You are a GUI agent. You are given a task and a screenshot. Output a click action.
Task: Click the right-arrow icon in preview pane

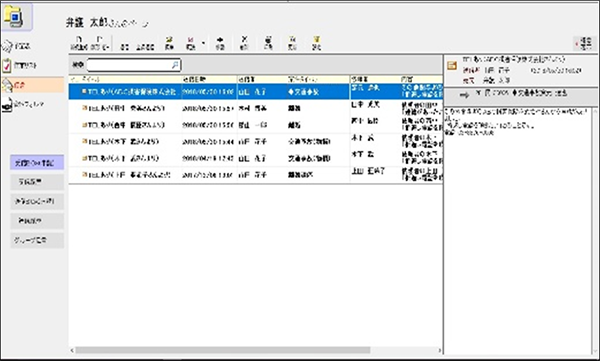[464, 95]
